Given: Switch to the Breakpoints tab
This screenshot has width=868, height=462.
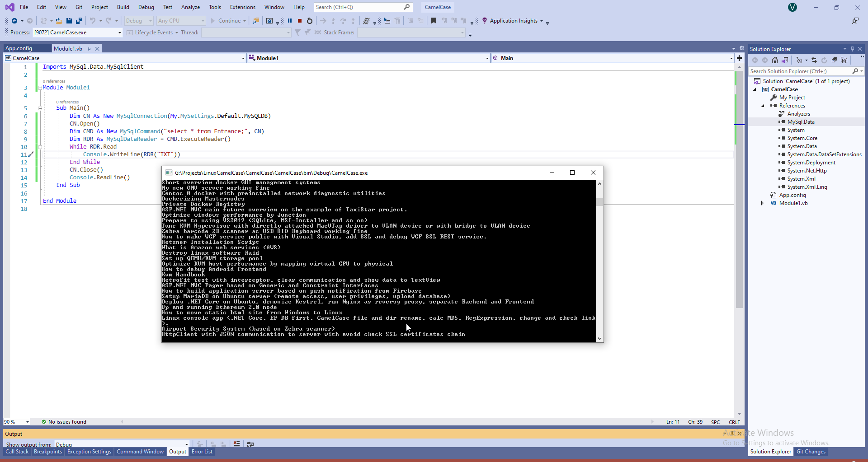Looking at the screenshot, I should (x=48, y=452).
